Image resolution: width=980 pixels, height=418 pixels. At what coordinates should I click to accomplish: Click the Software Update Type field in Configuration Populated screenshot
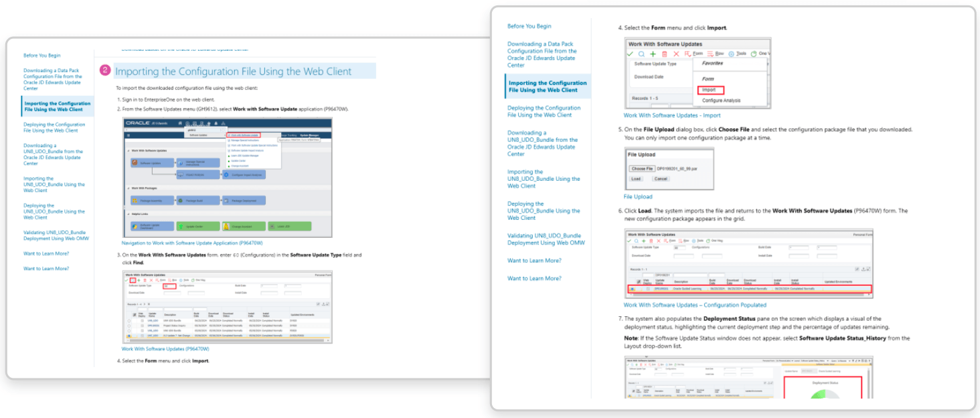[681, 247]
